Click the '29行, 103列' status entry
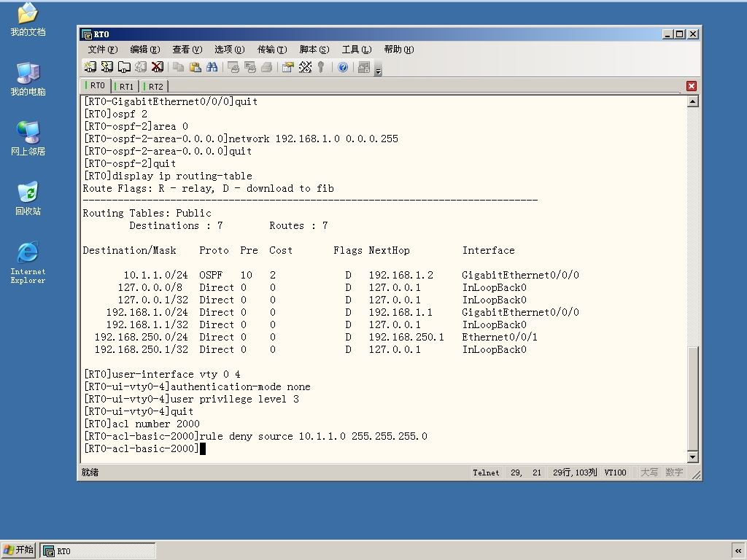The image size is (747, 560). click(575, 472)
